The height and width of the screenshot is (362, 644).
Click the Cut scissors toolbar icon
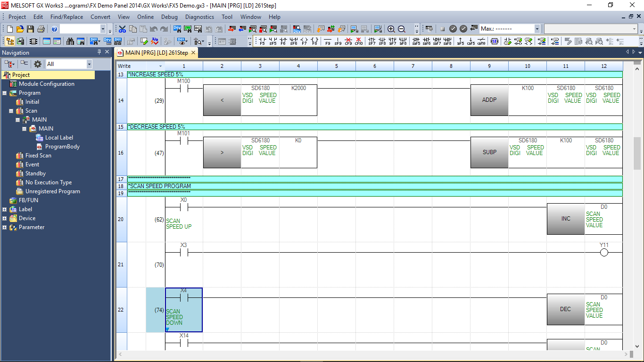[x=122, y=29]
